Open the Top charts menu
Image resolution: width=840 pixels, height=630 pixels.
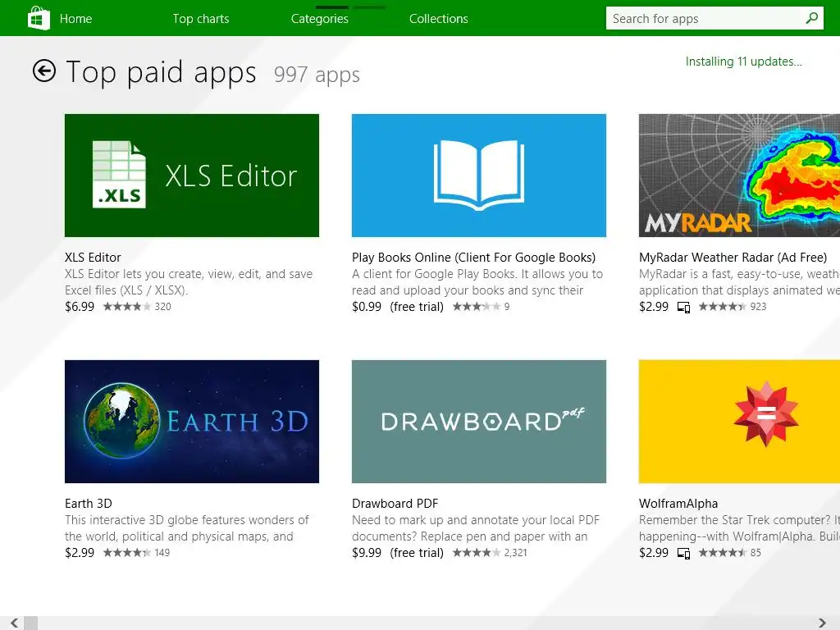pos(201,19)
